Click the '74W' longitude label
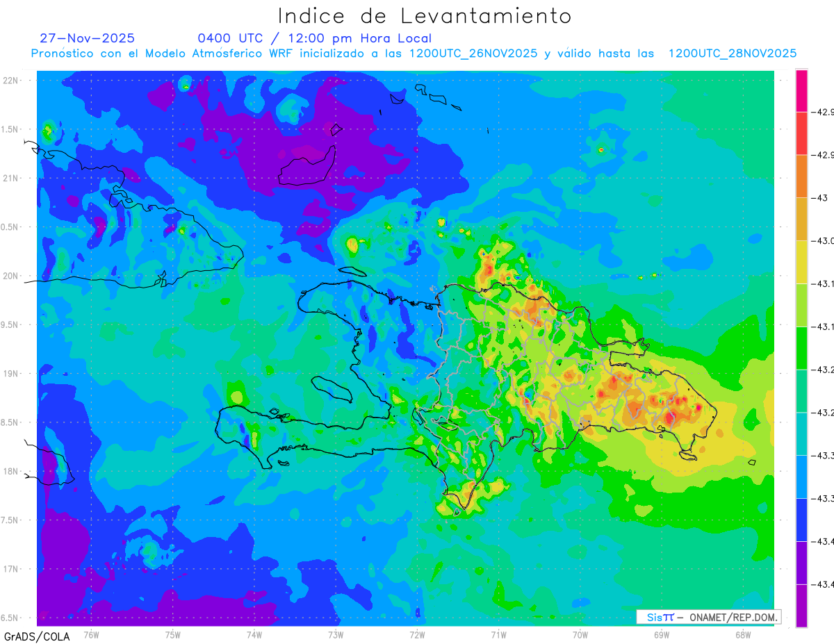 (x=254, y=635)
